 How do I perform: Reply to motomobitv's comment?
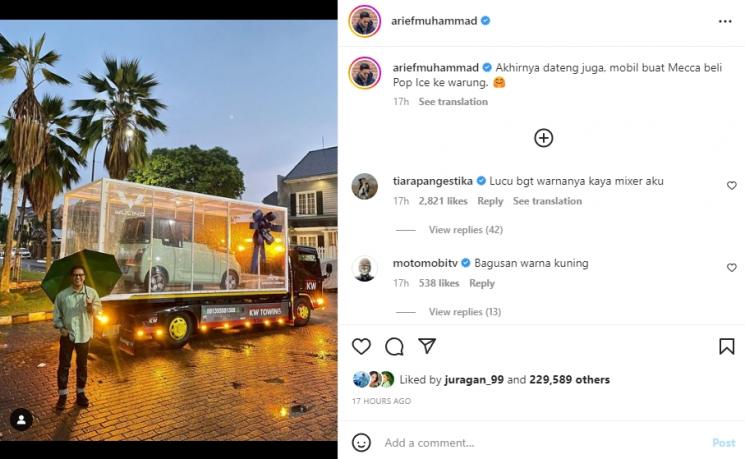pos(482,283)
